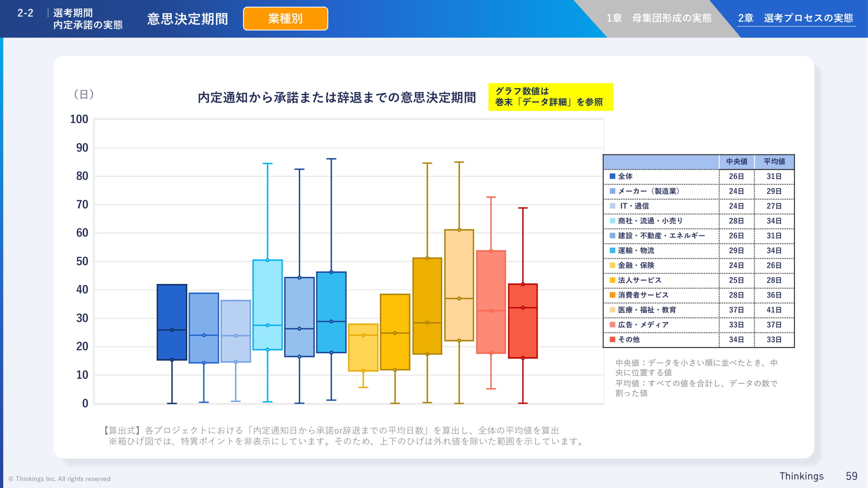Click the 2-2 section number
The height and width of the screenshot is (488, 868).
[25, 13]
